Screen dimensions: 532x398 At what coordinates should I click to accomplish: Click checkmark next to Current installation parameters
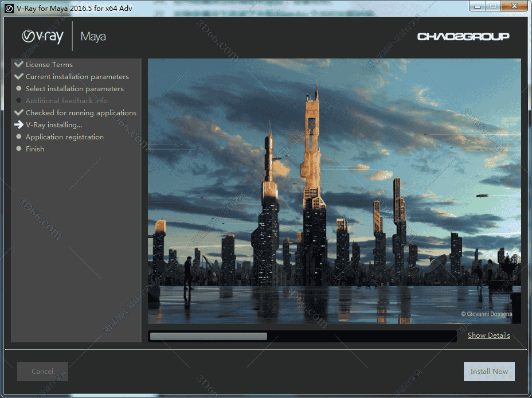pos(19,76)
